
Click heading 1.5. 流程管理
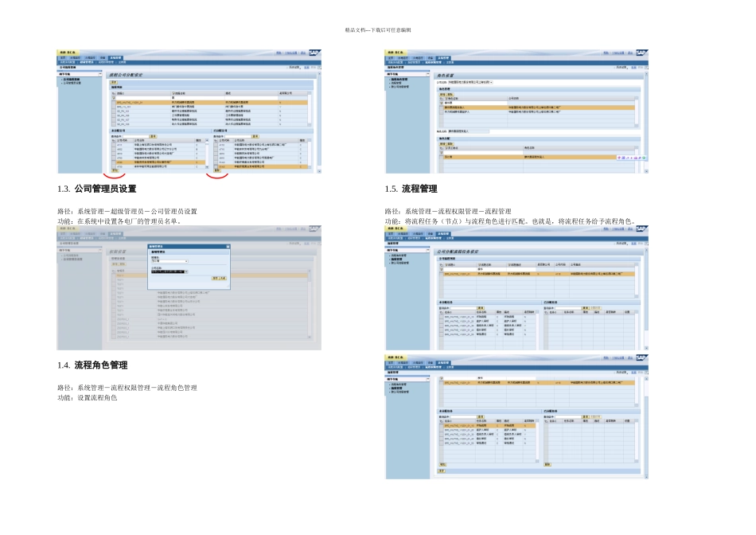[x=411, y=189]
